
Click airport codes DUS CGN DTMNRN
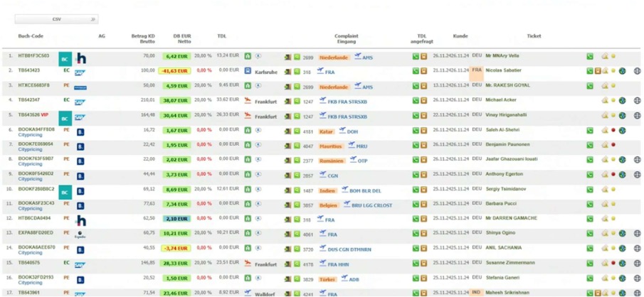tap(348, 250)
